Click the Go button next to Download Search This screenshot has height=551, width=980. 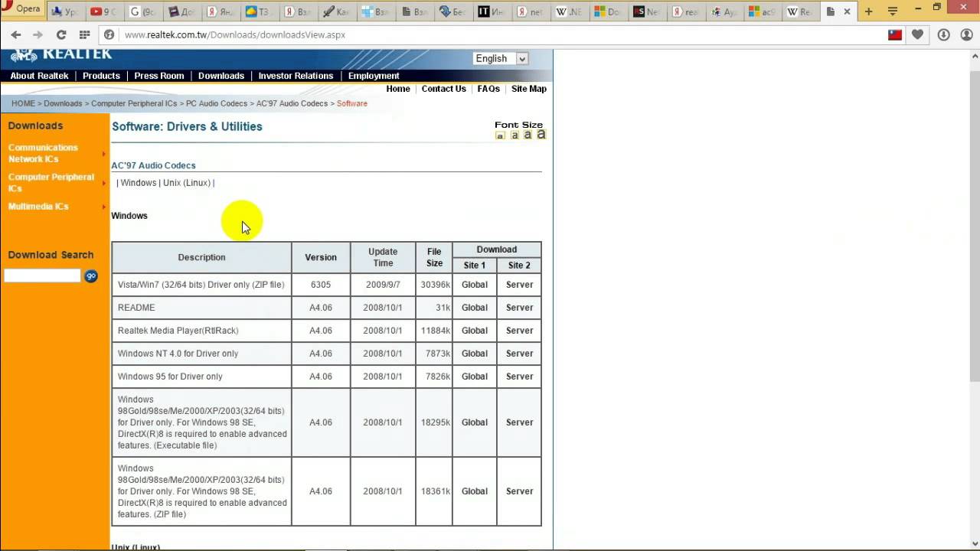coord(91,275)
